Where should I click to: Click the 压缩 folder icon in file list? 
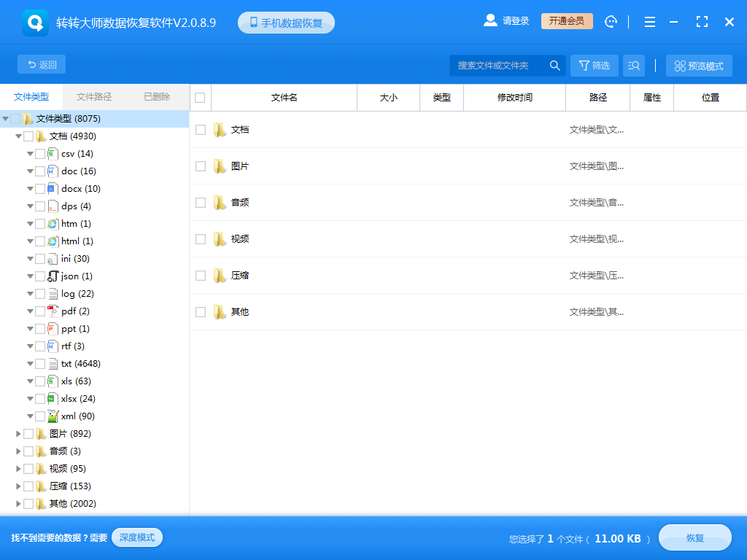[x=220, y=275]
